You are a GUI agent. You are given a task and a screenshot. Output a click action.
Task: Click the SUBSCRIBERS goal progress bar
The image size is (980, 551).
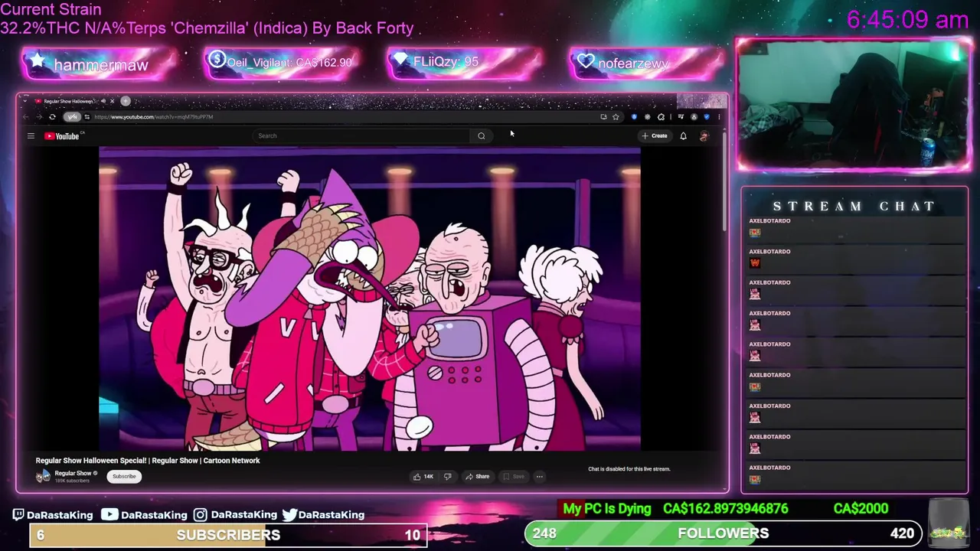pyautogui.click(x=228, y=535)
